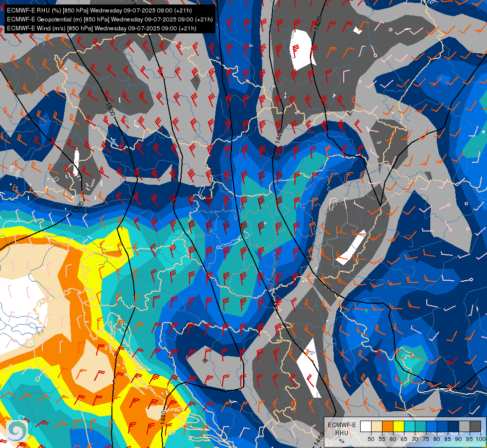Click the beige 50-55 legend swatch
Image resolution: width=487 pixels, height=448 pixels.
[377, 427]
